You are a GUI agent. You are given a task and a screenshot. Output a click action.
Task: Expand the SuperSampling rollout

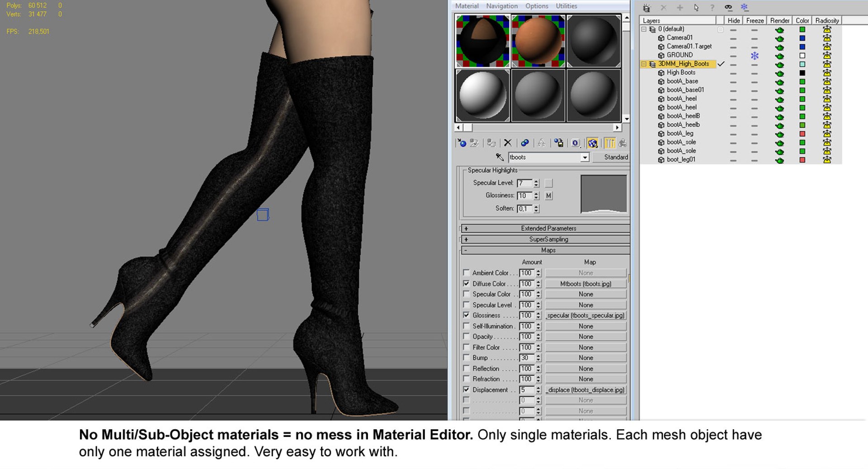point(546,239)
